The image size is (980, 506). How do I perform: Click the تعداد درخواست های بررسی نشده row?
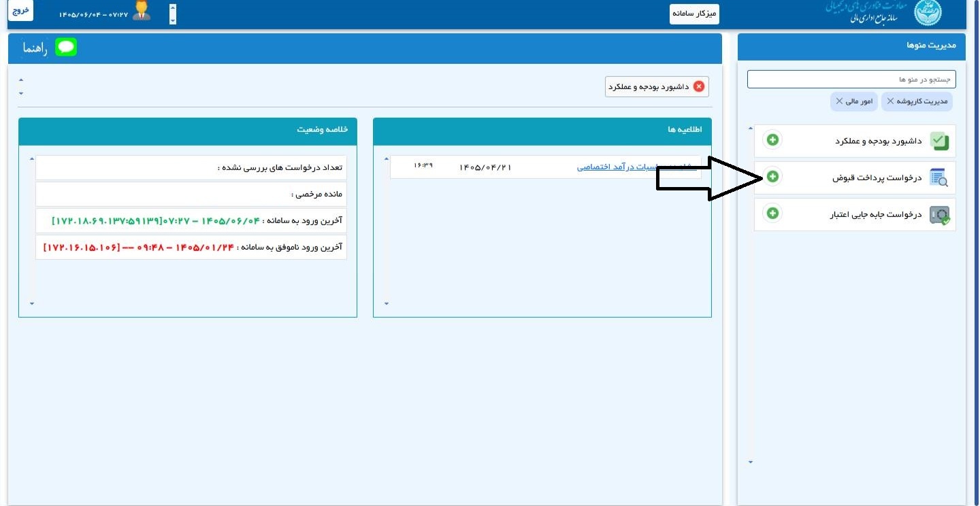point(191,167)
